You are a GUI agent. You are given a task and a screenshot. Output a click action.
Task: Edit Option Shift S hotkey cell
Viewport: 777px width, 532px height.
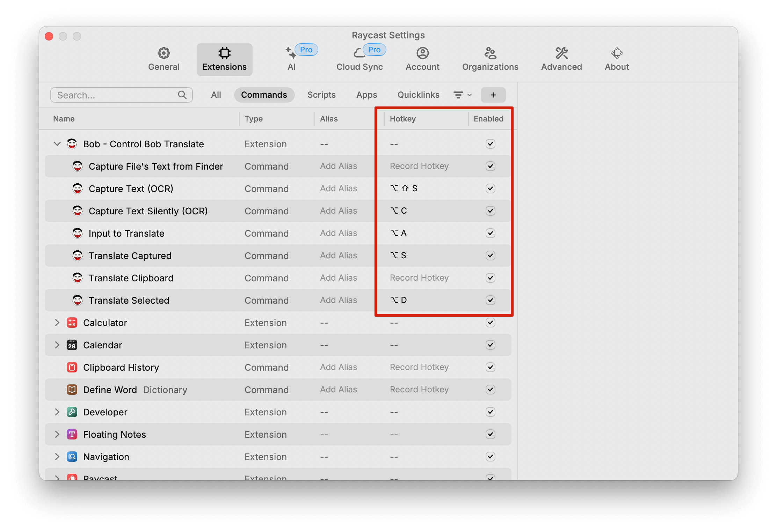point(404,189)
